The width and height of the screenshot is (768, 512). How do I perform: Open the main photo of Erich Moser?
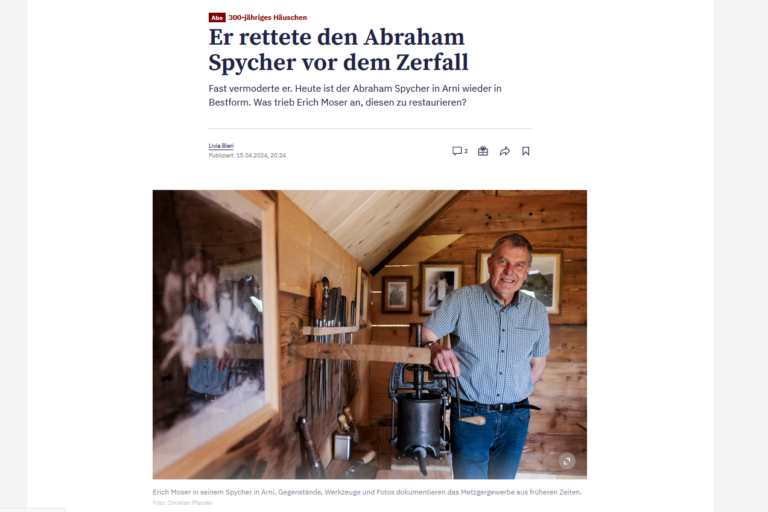370,334
